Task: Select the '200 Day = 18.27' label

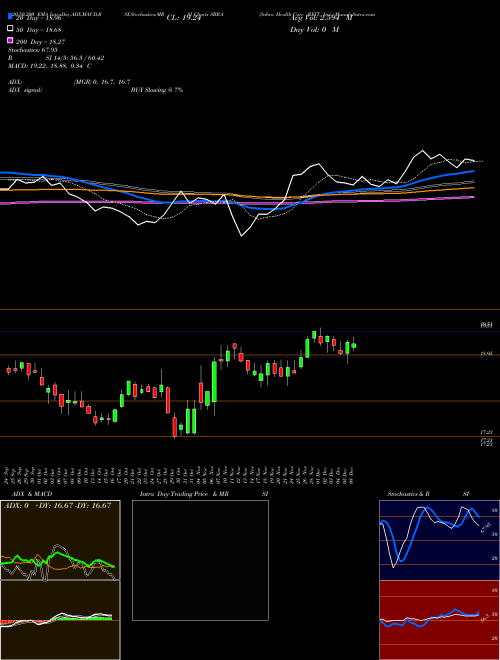Action: (x=40, y=42)
